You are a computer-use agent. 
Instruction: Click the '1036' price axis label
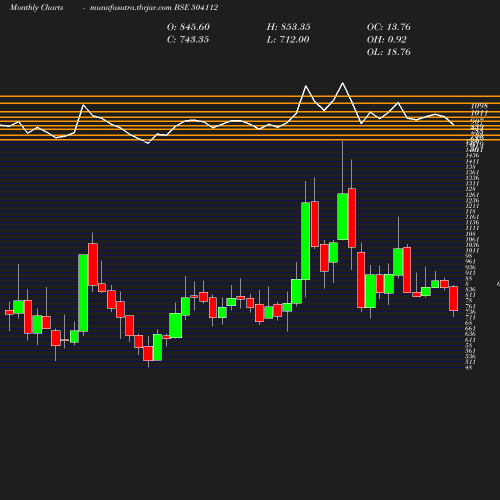pyautogui.click(x=472, y=245)
